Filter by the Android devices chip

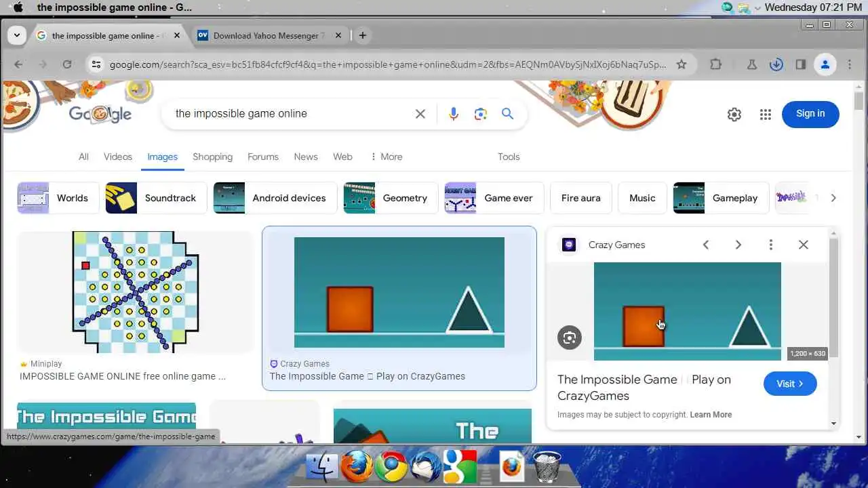(x=275, y=198)
